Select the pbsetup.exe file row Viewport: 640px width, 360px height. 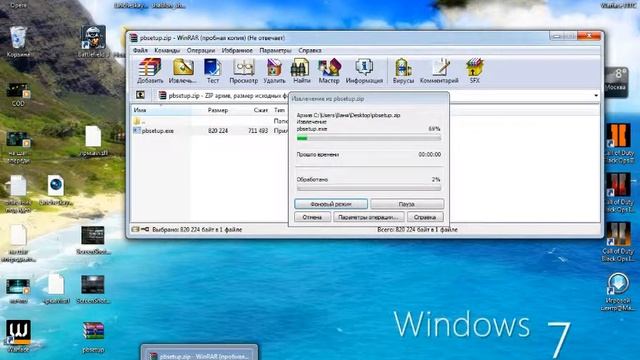[x=211, y=131]
